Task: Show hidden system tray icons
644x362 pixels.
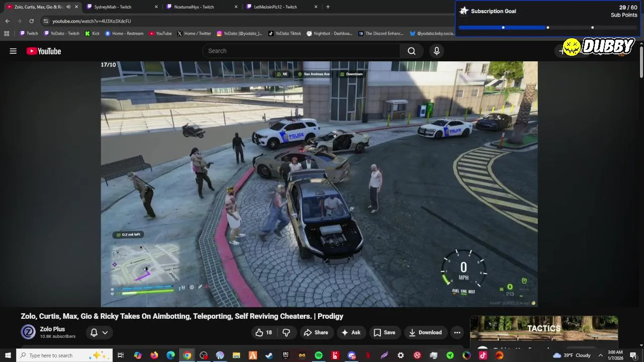Action: tap(600, 355)
